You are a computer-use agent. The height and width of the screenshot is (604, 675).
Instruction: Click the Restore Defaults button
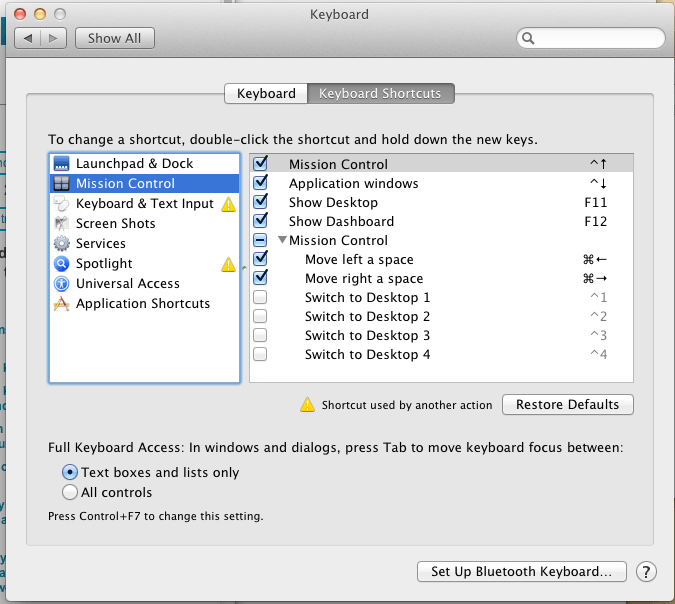pos(567,405)
